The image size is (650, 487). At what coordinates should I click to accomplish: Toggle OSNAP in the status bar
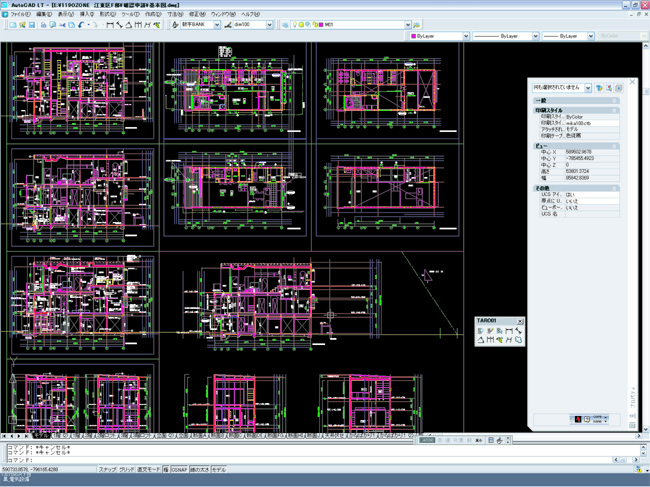178,469
